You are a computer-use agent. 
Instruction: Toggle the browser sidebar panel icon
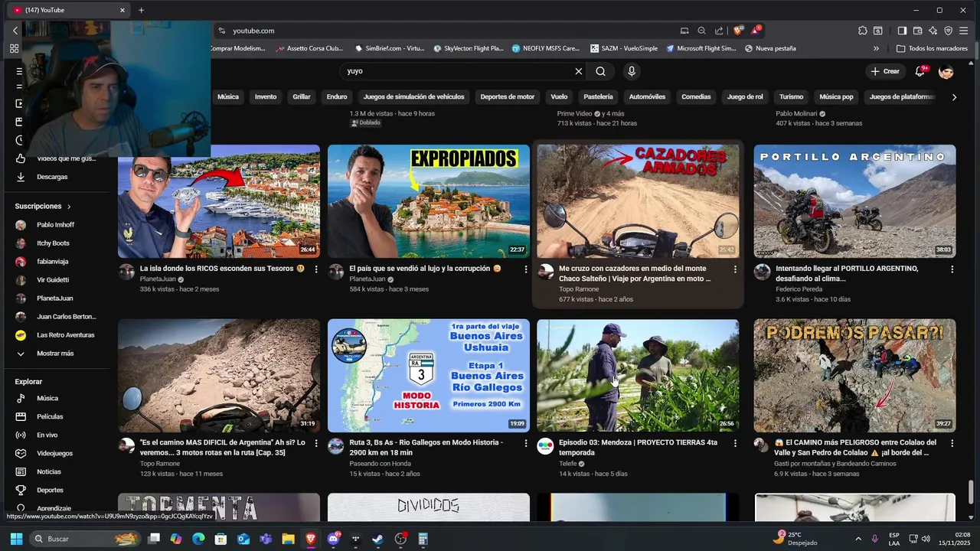point(902,31)
